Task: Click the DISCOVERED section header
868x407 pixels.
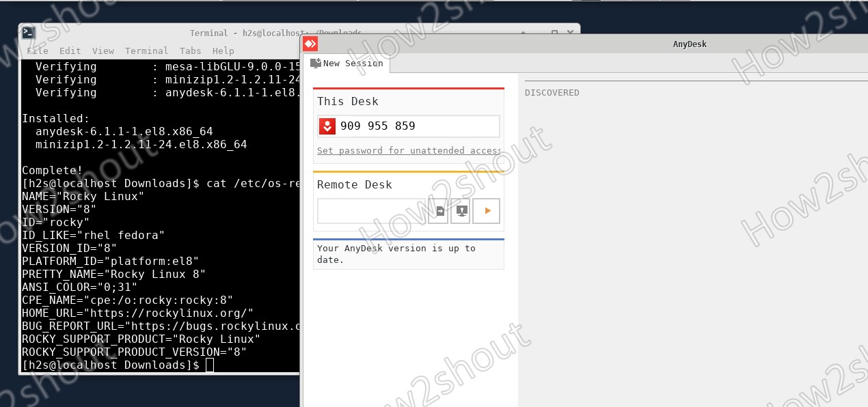Action: [x=552, y=92]
